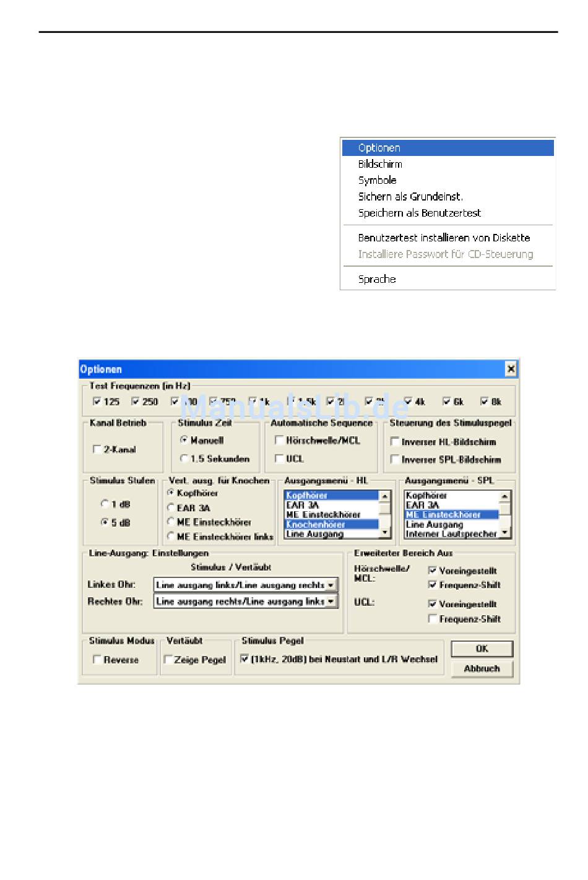Click down arrow of HL list scrollbar

click(385, 532)
